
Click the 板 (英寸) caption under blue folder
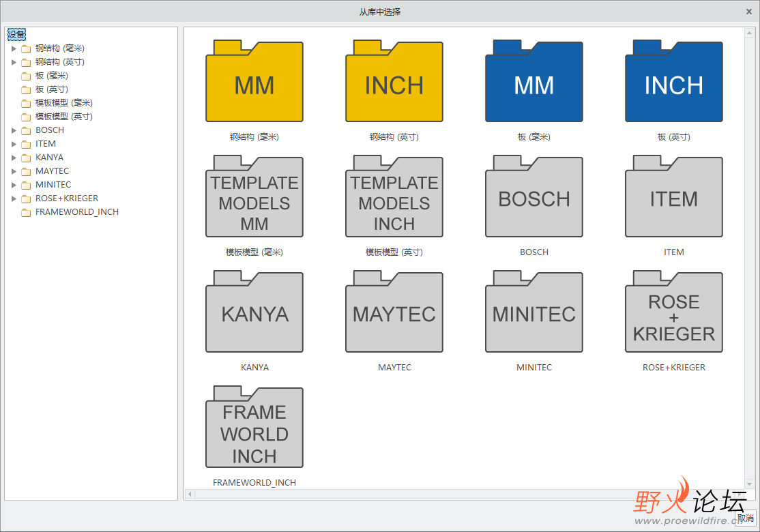coord(674,137)
